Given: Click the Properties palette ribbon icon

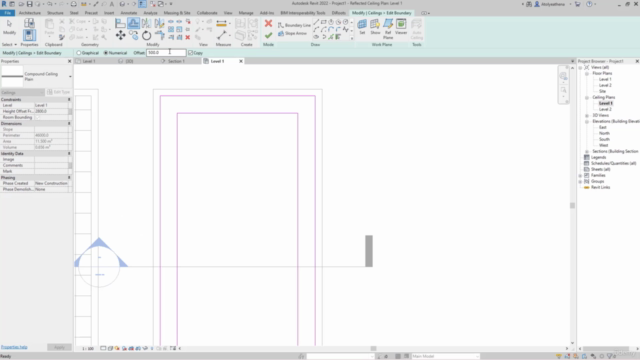Looking at the screenshot, I should [x=29, y=35].
